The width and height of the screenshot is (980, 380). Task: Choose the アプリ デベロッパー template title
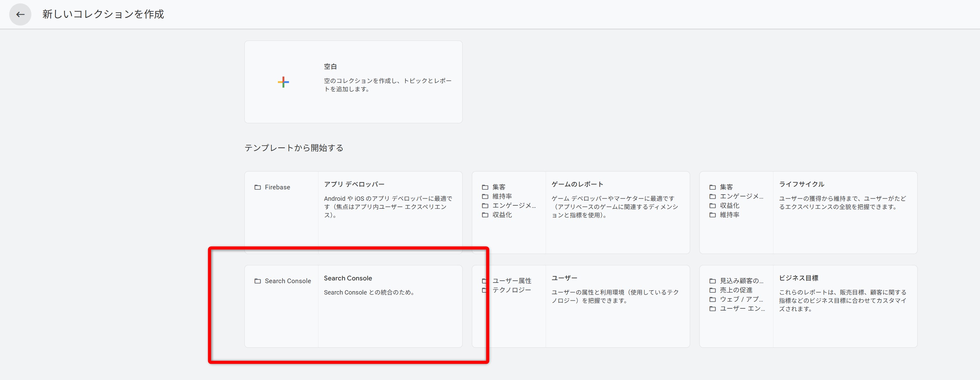(354, 184)
